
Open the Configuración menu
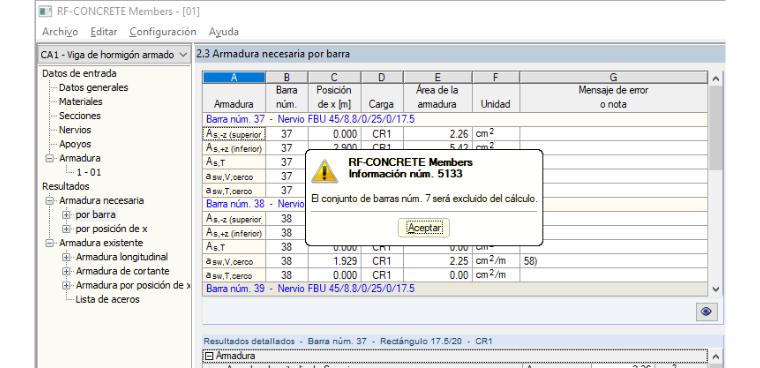click(163, 32)
